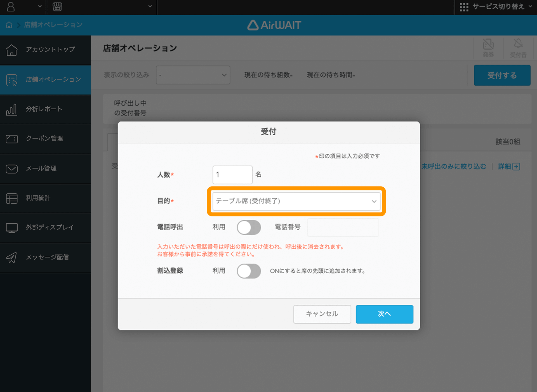537x392 pixels.
Task: Mute reception sound via 受付音 icon
Action: tap(518, 48)
